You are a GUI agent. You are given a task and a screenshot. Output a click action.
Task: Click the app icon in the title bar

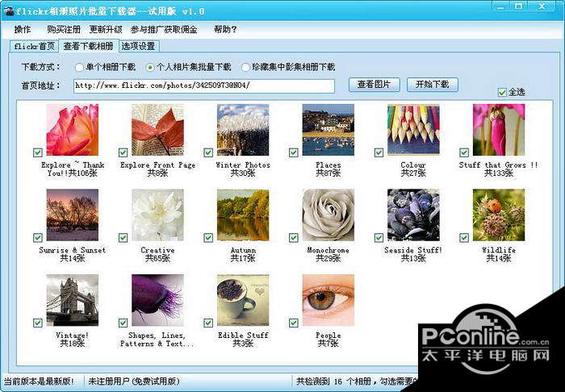tap(8, 11)
